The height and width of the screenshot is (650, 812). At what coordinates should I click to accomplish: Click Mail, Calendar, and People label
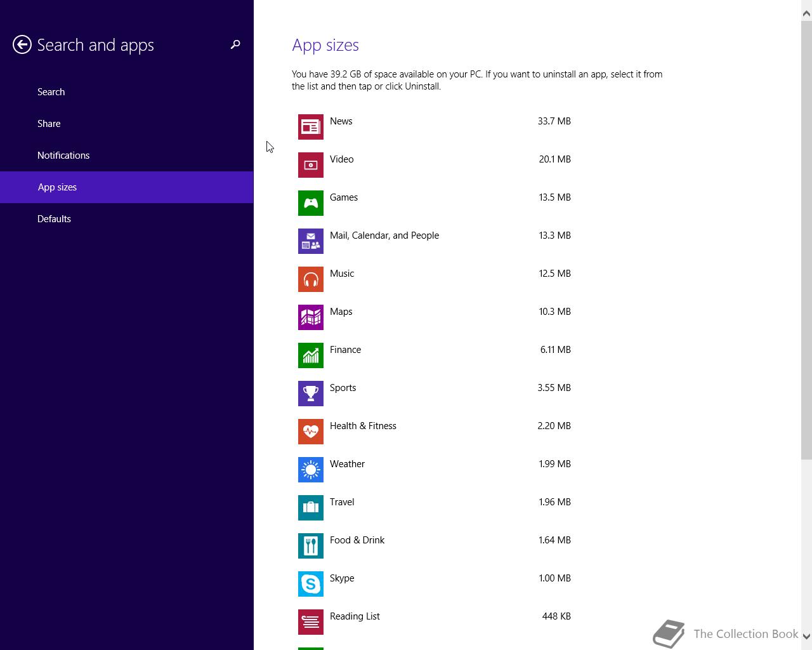(384, 235)
